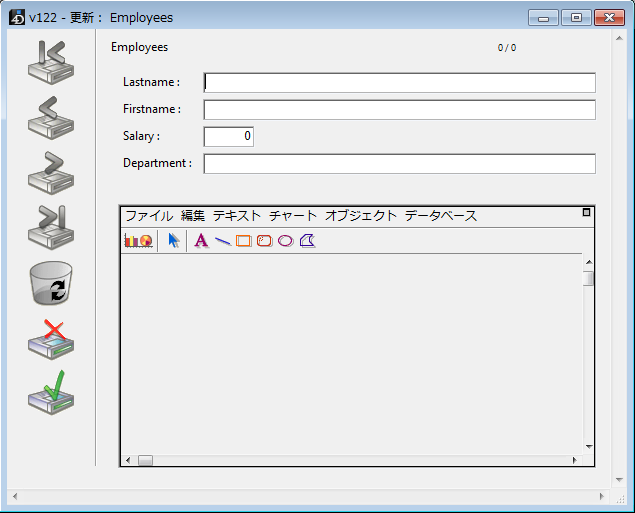
Task: Click the Salary input field
Action: pos(229,136)
